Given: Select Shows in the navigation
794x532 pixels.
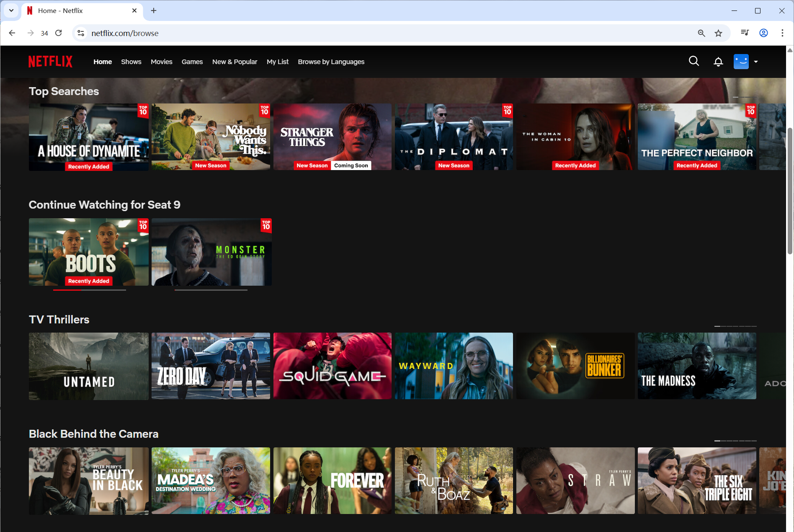Looking at the screenshot, I should (x=131, y=62).
